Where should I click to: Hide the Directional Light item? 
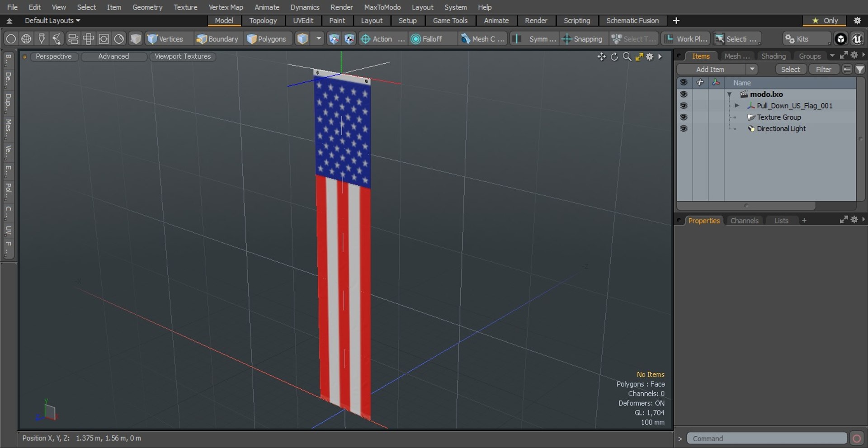[684, 128]
